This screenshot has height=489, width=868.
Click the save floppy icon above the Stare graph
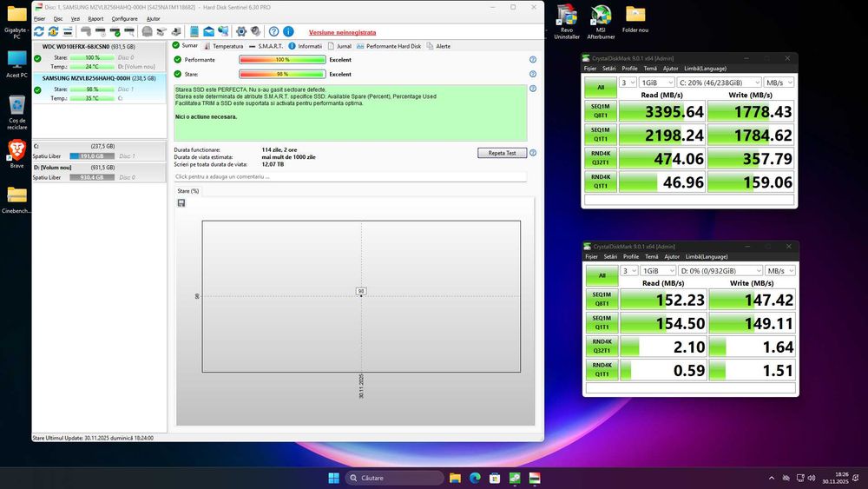pyautogui.click(x=181, y=203)
